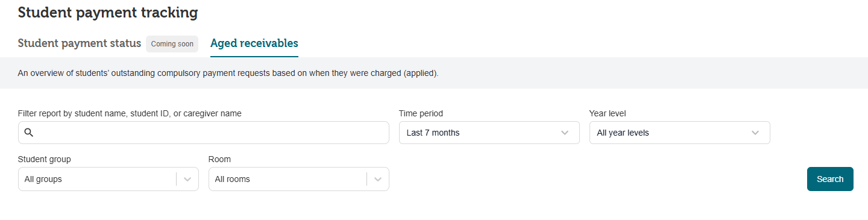868x220 pixels.
Task: Expand the Room chevron arrow
Action: [x=378, y=179]
